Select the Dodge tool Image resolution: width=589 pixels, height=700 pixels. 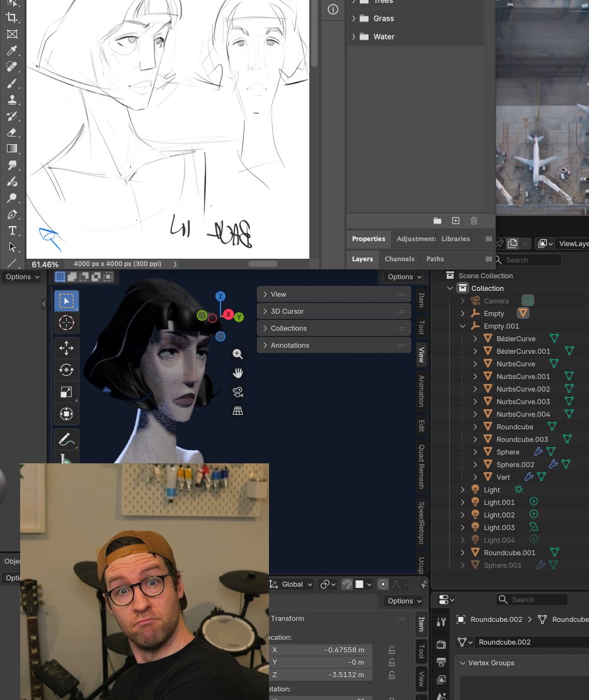coord(12,198)
